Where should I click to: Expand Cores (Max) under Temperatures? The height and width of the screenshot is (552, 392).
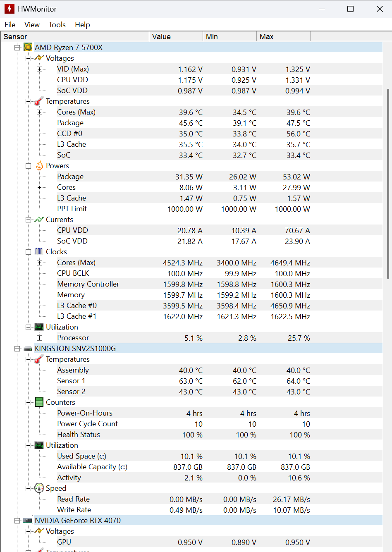pos(39,112)
